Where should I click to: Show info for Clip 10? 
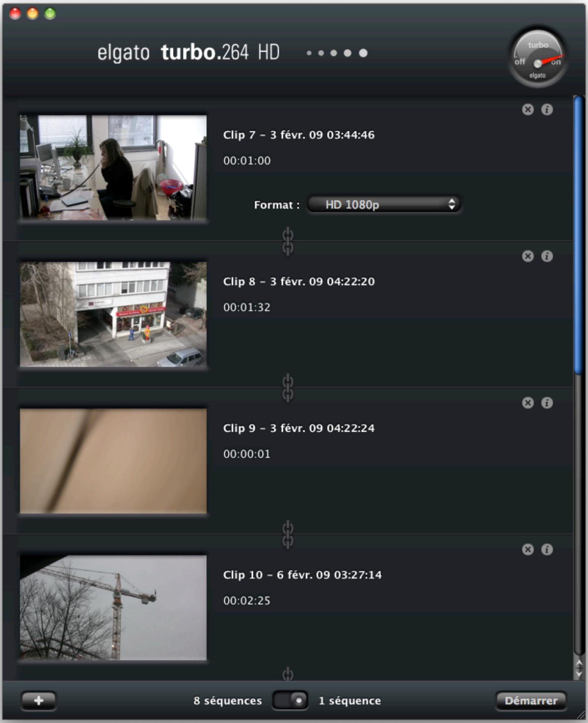pyautogui.click(x=547, y=549)
